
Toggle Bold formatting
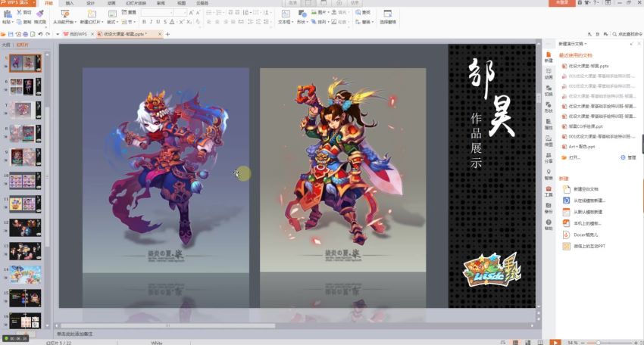click(144, 22)
